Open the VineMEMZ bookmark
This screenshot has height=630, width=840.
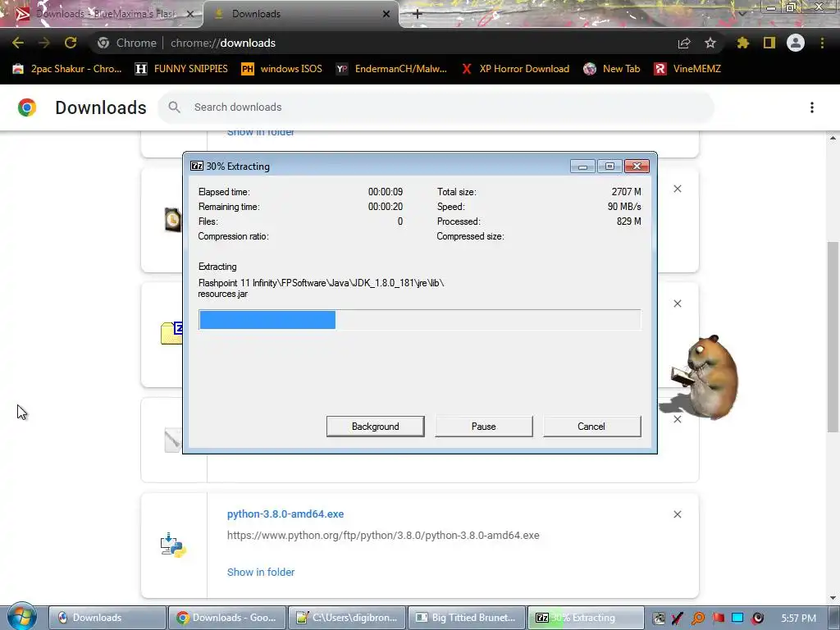pyautogui.click(x=688, y=69)
